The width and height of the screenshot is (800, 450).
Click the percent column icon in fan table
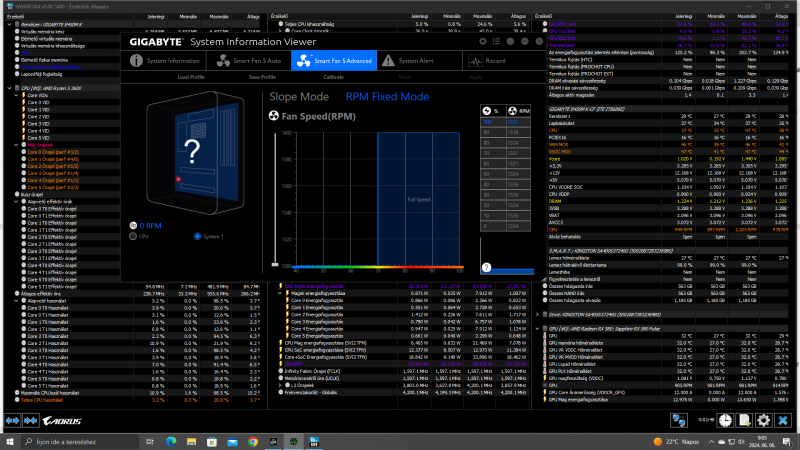click(487, 111)
